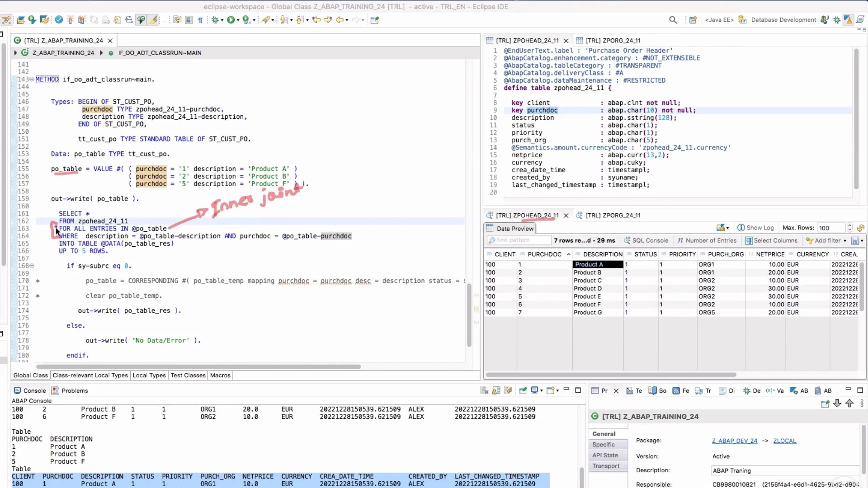Viewport: 868px width, 488px height.
Task: Toggle console Scroll Lock icon
Action: tap(496, 390)
